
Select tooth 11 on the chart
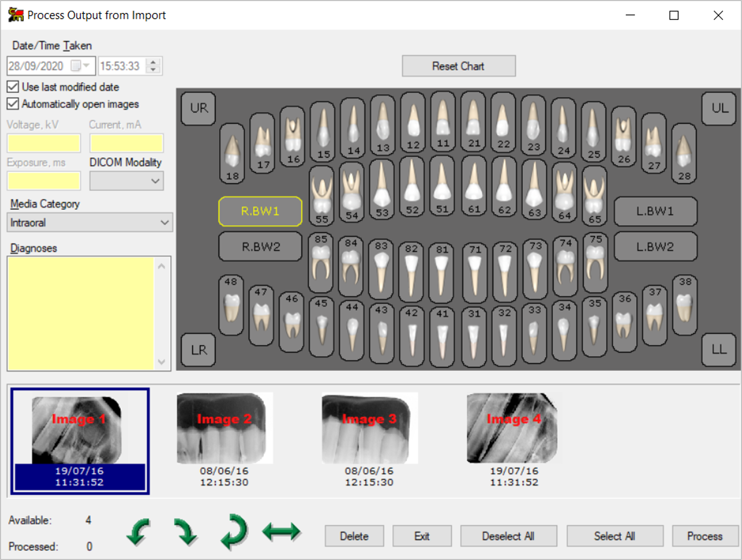coord(442,122)
